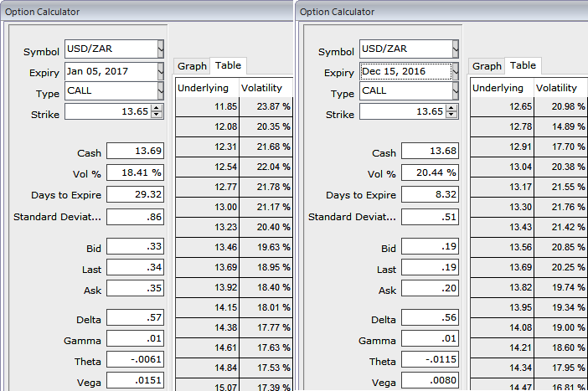This screenshot has width=588, height=391.
Task: Select volatility cell 21.76 %
Action: [560, 208]
